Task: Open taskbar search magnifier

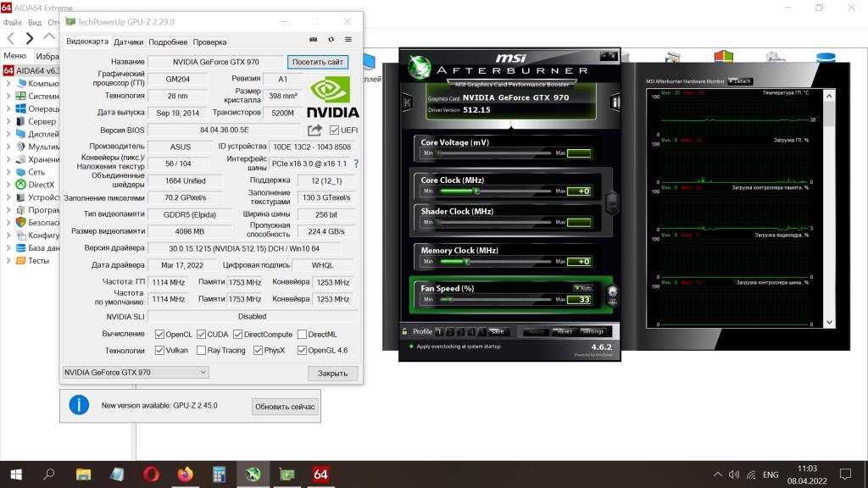Action: tap(48, 474)
